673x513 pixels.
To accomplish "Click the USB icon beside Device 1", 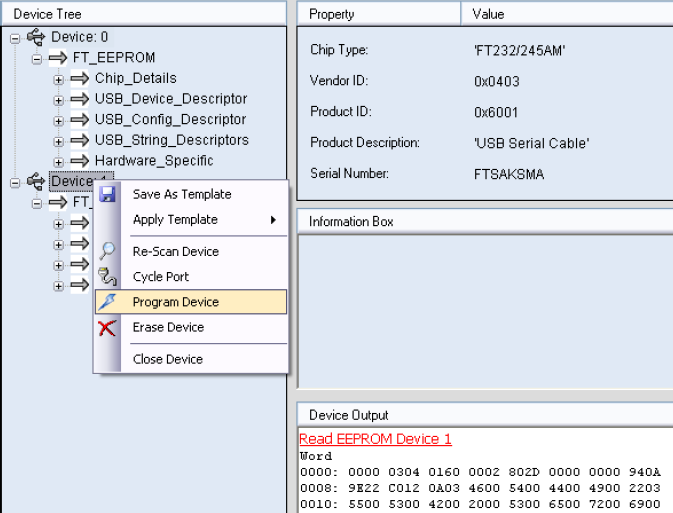I will click(x=36, y=181).
